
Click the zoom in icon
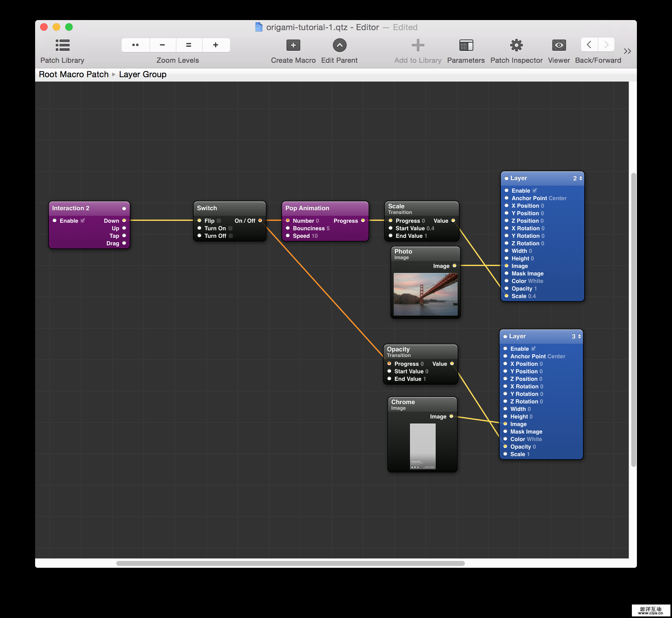click(216, 45)
